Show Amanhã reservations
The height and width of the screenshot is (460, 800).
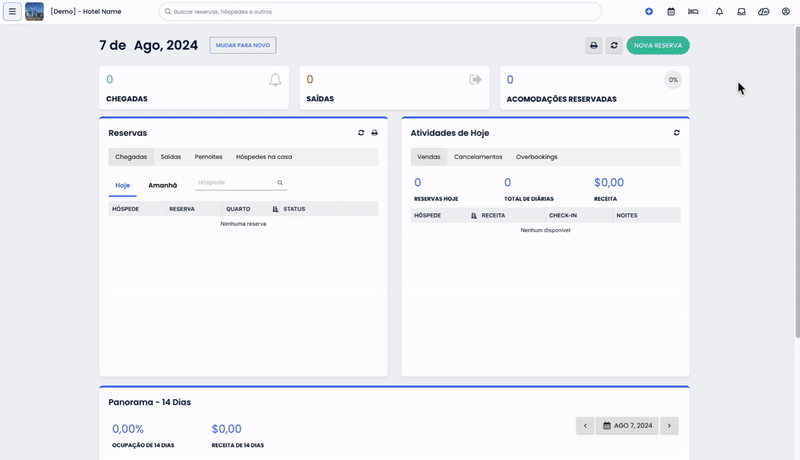coord(163,185)
